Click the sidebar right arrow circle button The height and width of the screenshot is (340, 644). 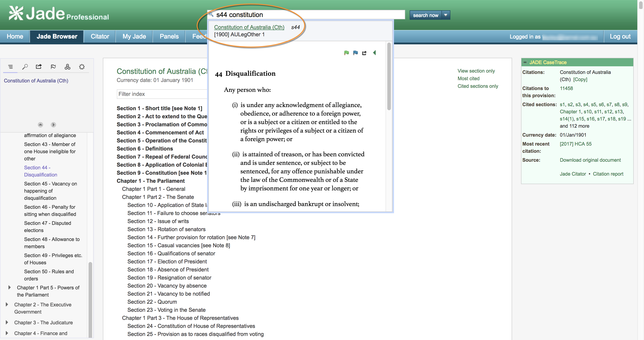[x=53, y=125]
